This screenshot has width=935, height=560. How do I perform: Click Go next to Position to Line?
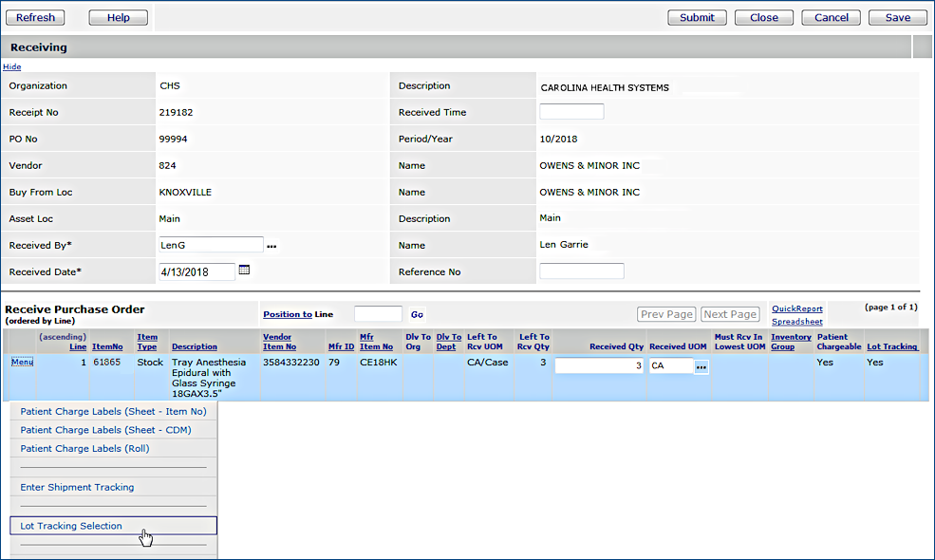[417, 314]
